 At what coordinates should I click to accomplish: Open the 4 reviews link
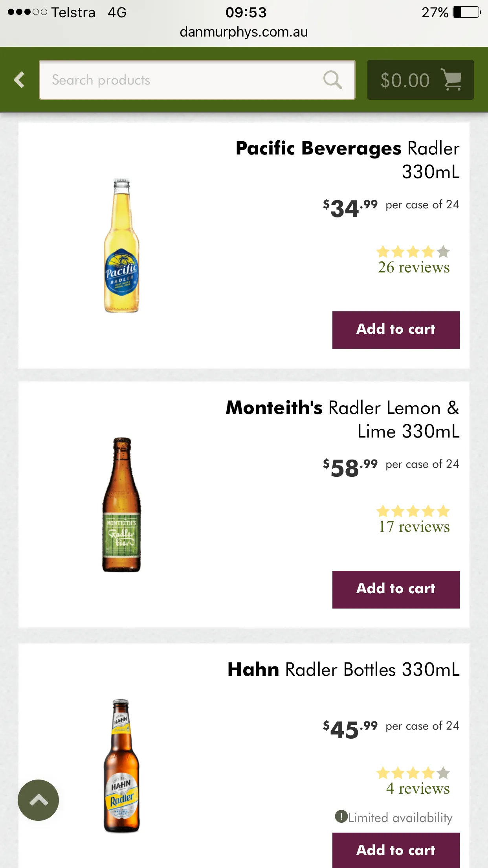[418, 789]
